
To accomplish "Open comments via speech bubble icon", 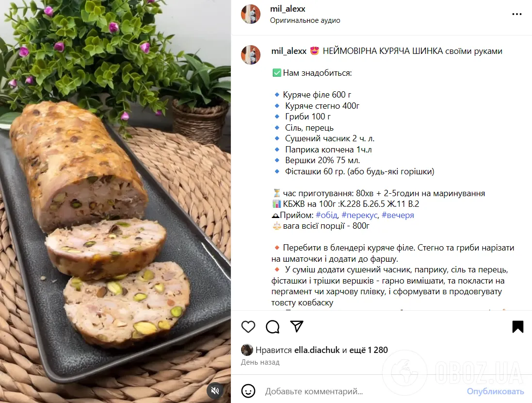I will point(273,327).
